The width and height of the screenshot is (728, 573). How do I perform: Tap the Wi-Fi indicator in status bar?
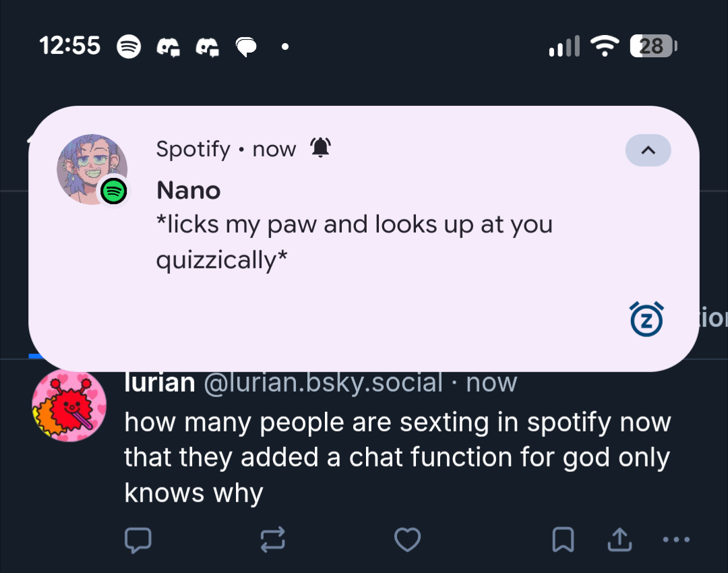coord(604,46)
